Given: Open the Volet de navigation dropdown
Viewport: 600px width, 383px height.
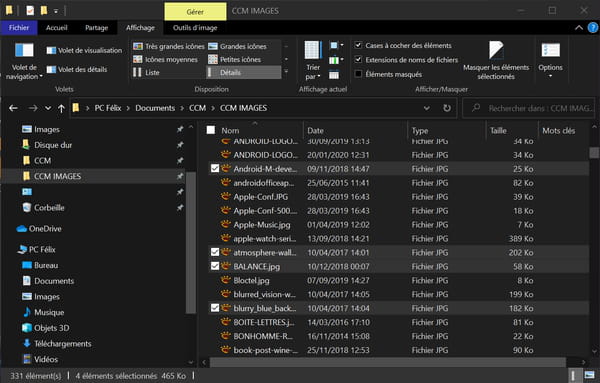Looking at the screenshot, I should tap(24, 61).
